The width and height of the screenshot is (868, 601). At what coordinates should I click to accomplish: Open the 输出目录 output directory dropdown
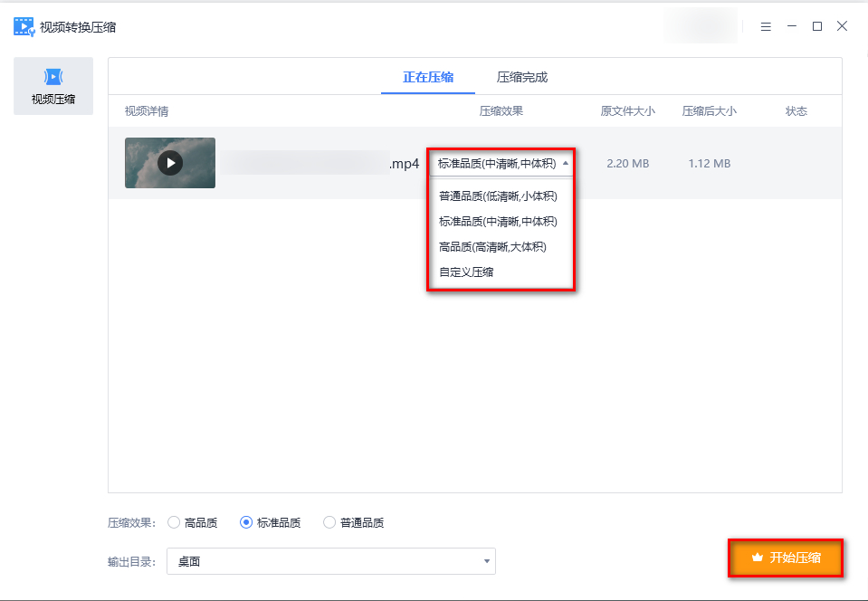click(486, 561)
